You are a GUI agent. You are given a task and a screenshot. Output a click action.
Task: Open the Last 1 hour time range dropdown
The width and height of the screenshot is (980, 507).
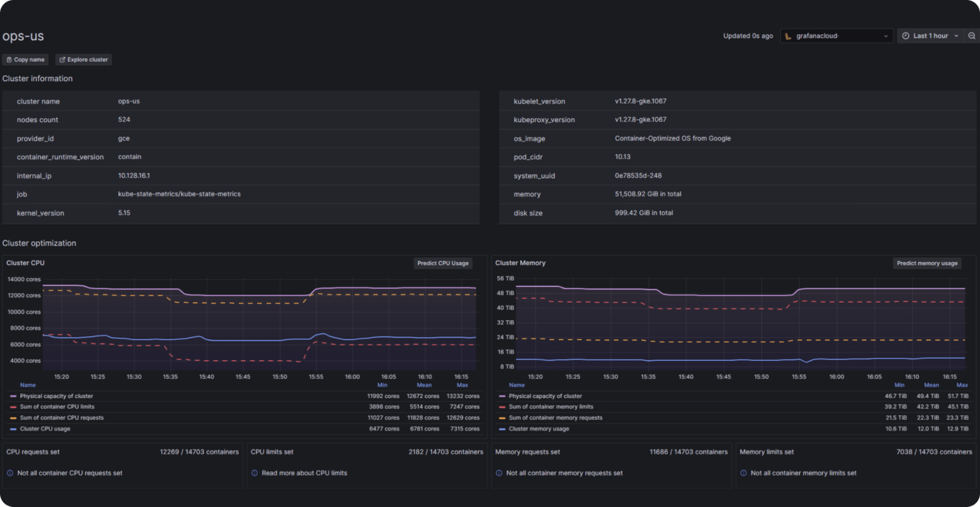(930, 35)
